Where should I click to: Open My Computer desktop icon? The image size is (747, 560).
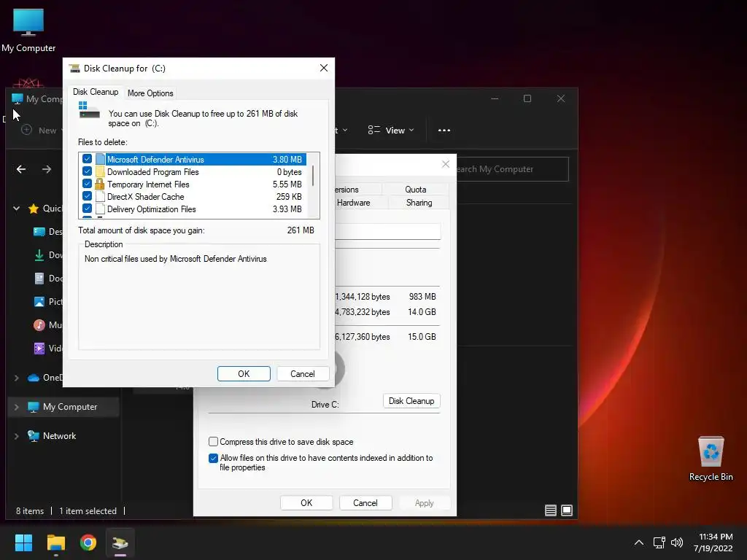coord(28,29)
